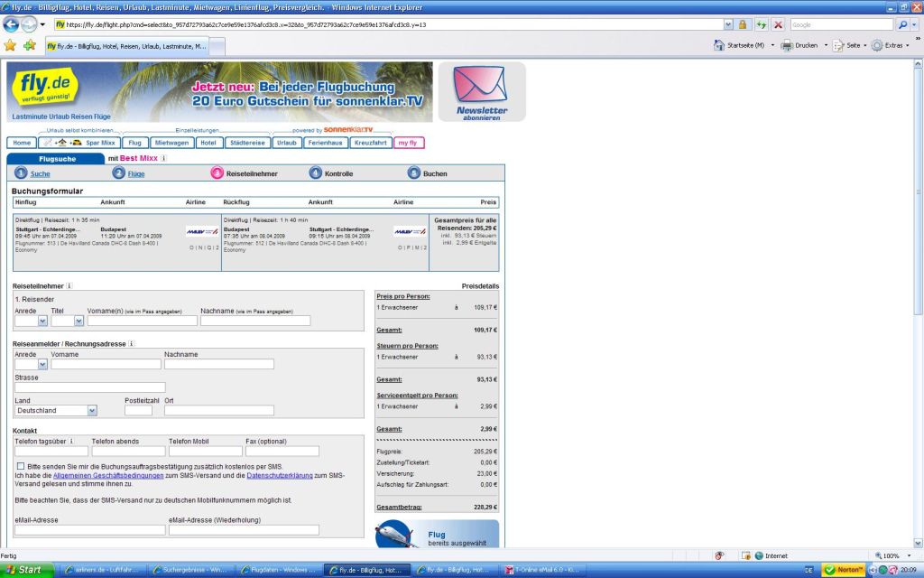
Task: Click the Best Mixx info icon
Action: click(x=164, y=158)
